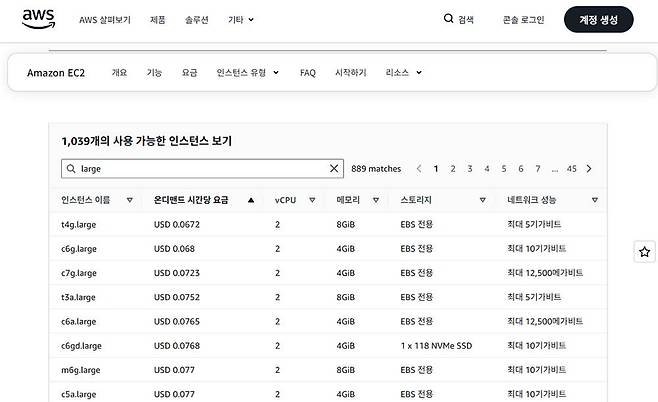Screen dimensions: 658x402
Task: Expand 리소스 dropdown
Action: pos(404,73)
